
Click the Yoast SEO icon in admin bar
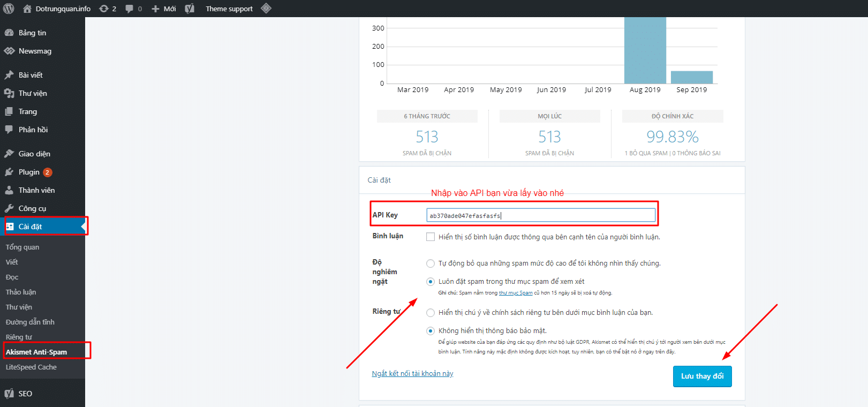190,9
